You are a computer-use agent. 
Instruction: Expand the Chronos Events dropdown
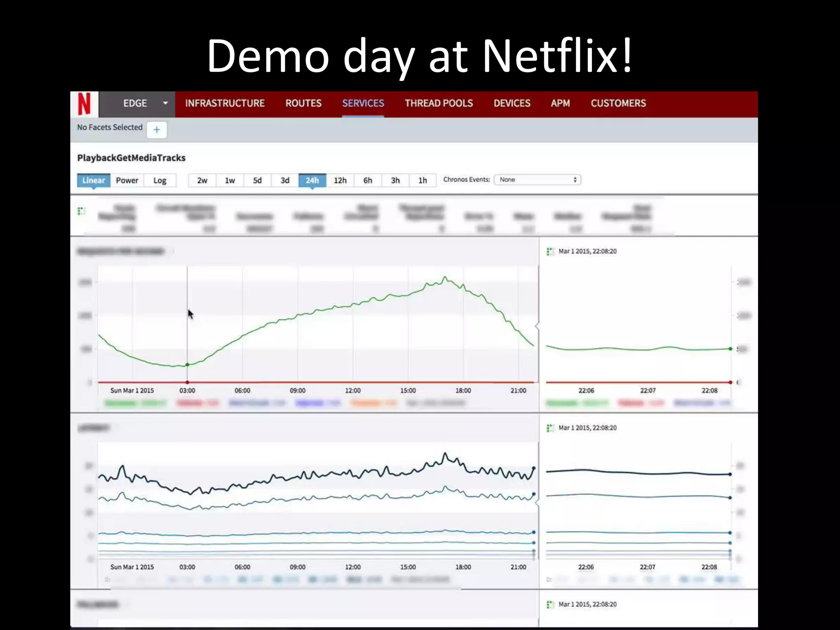[537, 180]
